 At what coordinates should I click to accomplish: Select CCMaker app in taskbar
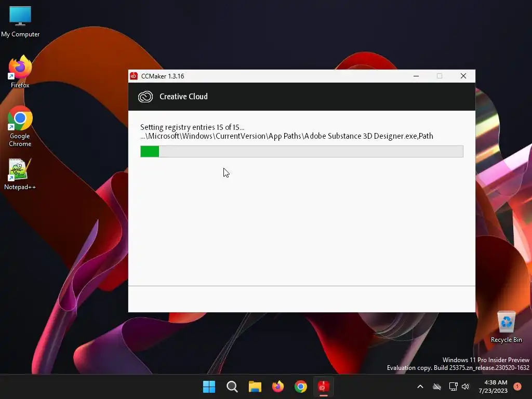(x=323, y=387)
